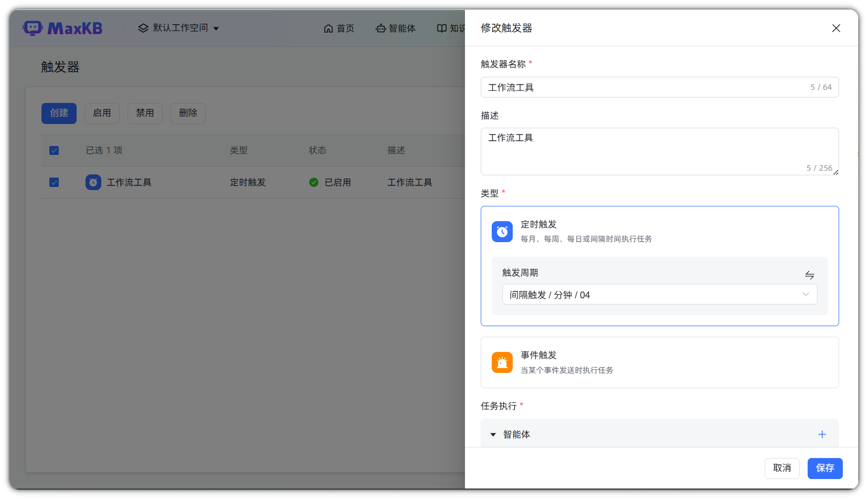Uncheck the 工作流工具 row checkbox

tap(54, 182)
